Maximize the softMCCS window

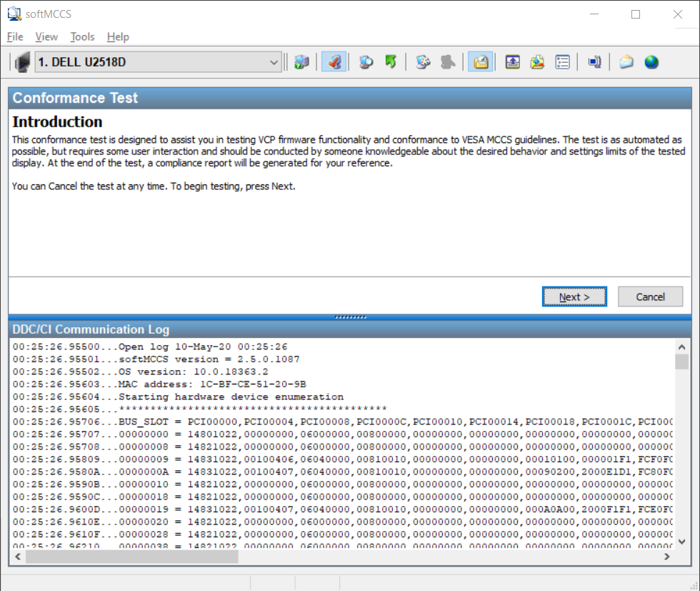[x=636, y=14]
